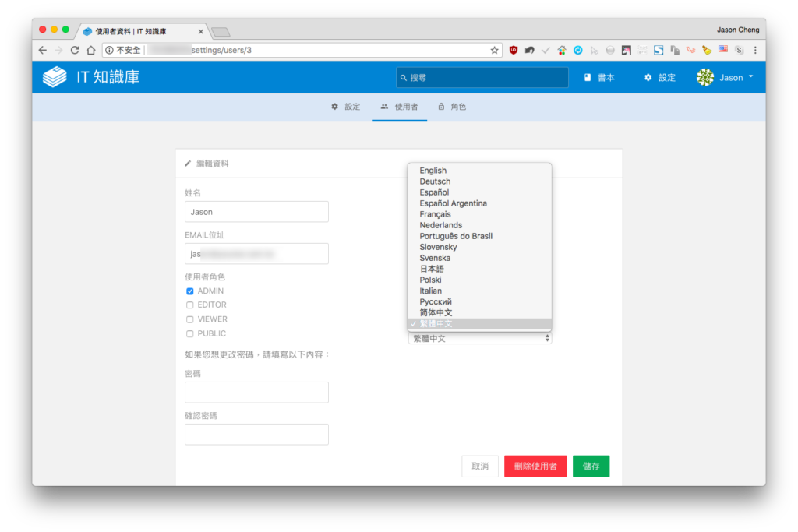The image size is (798, 532).
Task: Open the 書本 books page icon
Action: pos(588,77)
